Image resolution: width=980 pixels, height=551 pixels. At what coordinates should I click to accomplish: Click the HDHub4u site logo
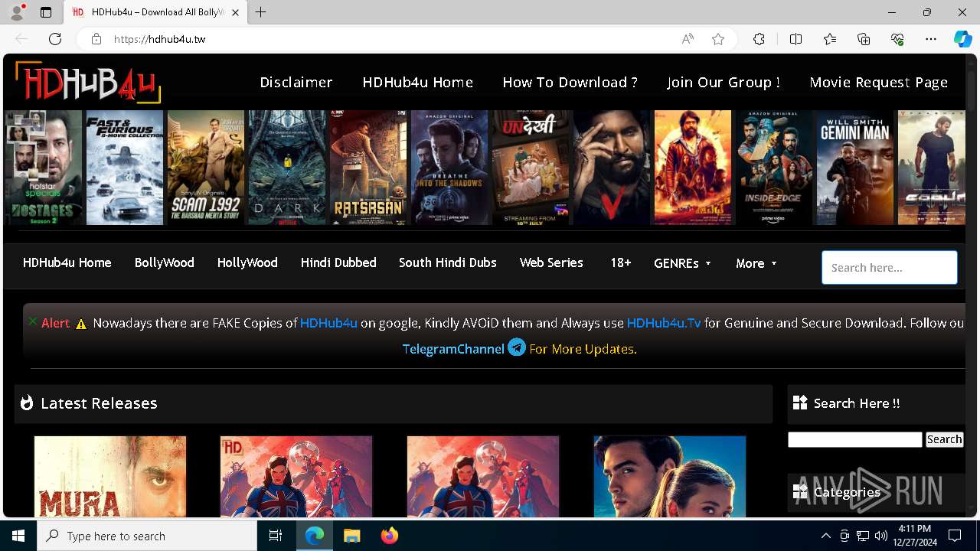click(88, 82)
